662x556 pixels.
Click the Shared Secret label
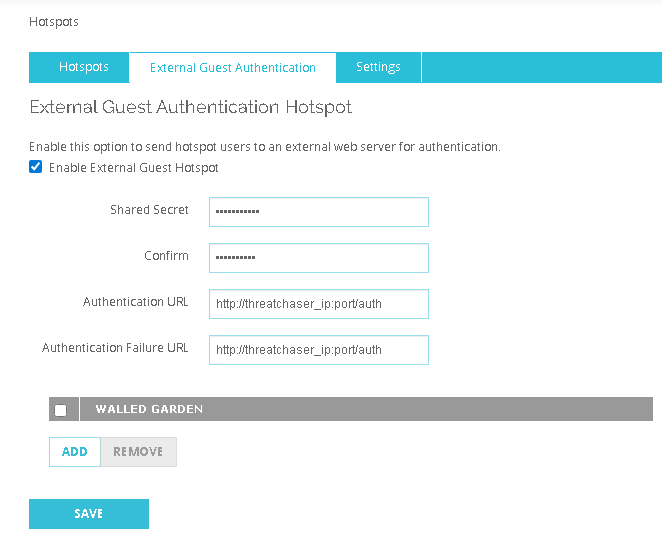pyautogui.click(x=149, y=210)
